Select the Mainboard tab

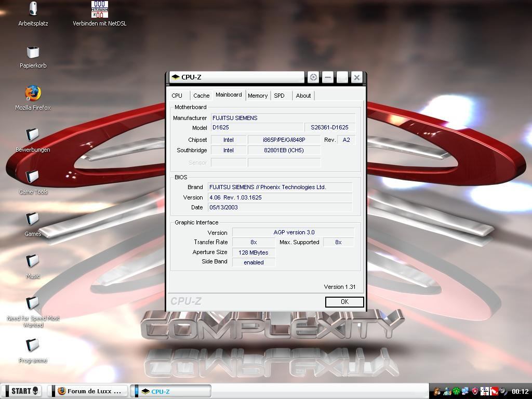(x=229, y=95)
